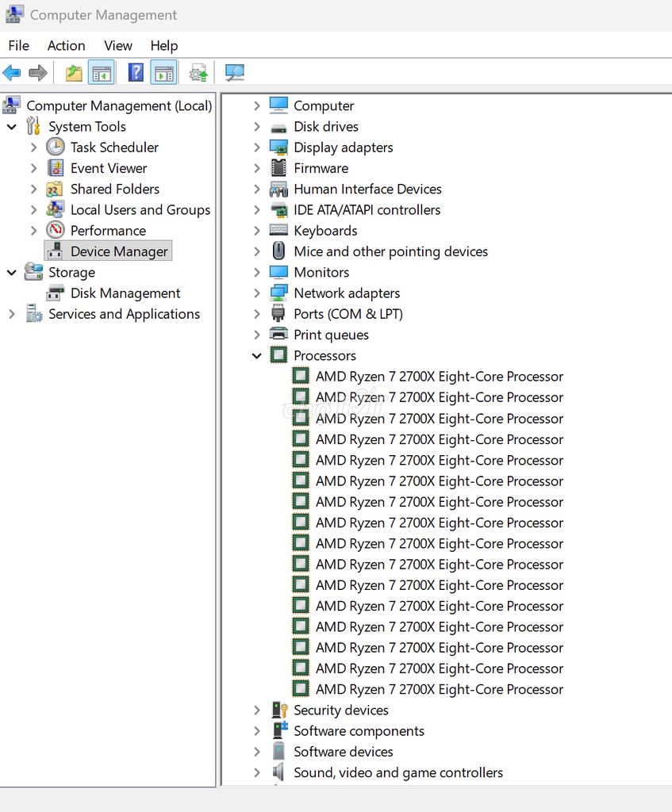The height and width of the screenshot is (812, 672).
Task: Collapse the Processors category
Action: [x=256, y=356]
